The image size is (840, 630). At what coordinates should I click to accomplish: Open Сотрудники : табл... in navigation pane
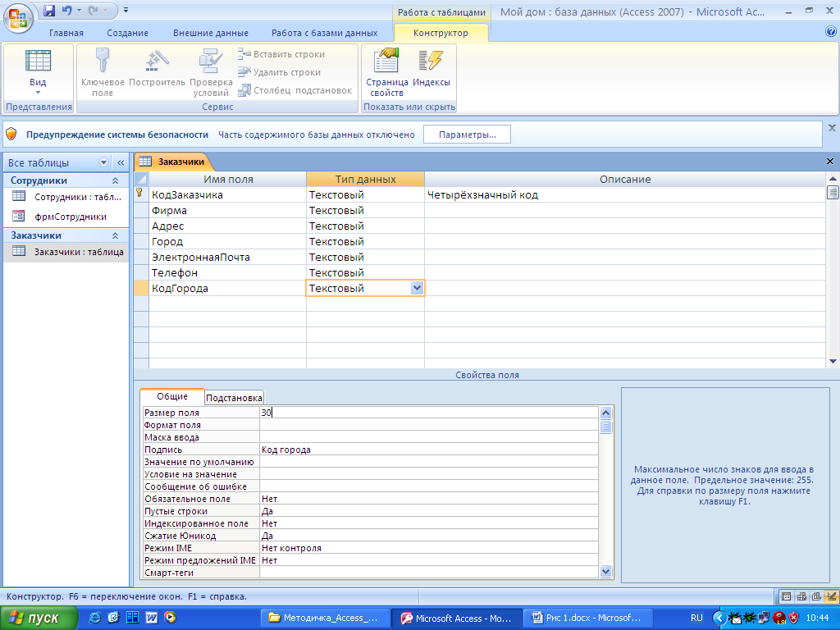click(x=66, y=197)
